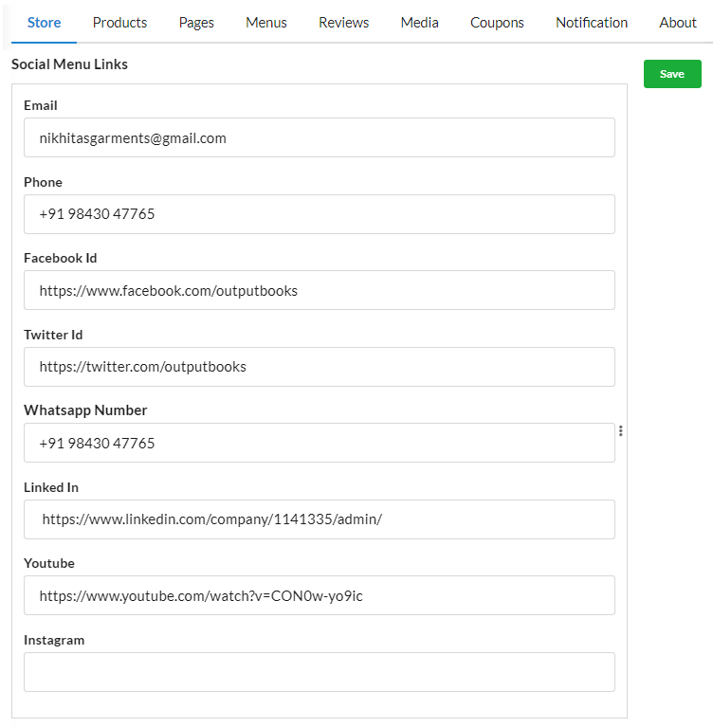Click the Linked In URL field
The width and height of the screenshot is (713, 728).
click(320, 519)
